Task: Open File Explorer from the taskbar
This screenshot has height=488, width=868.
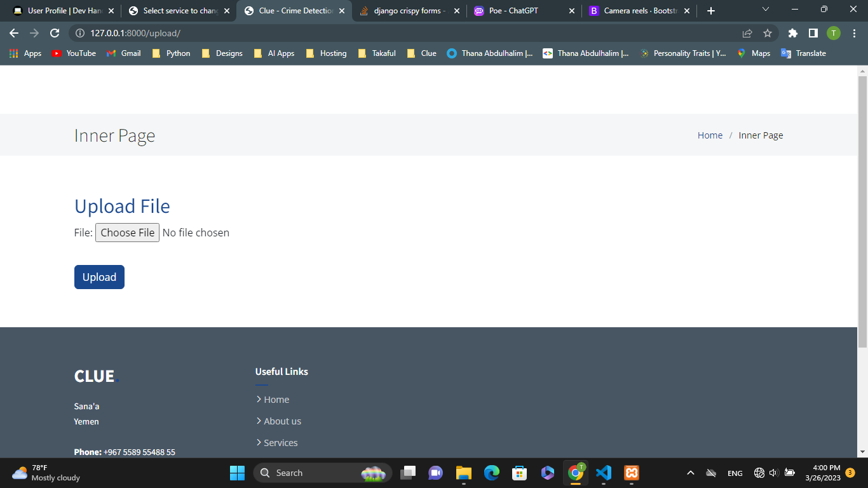Action: [463, 473]
